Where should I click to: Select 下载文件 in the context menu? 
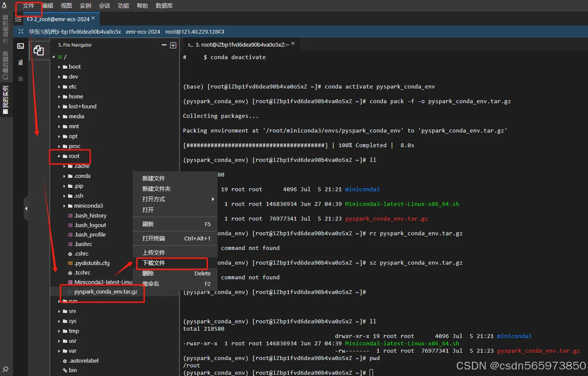175,263
